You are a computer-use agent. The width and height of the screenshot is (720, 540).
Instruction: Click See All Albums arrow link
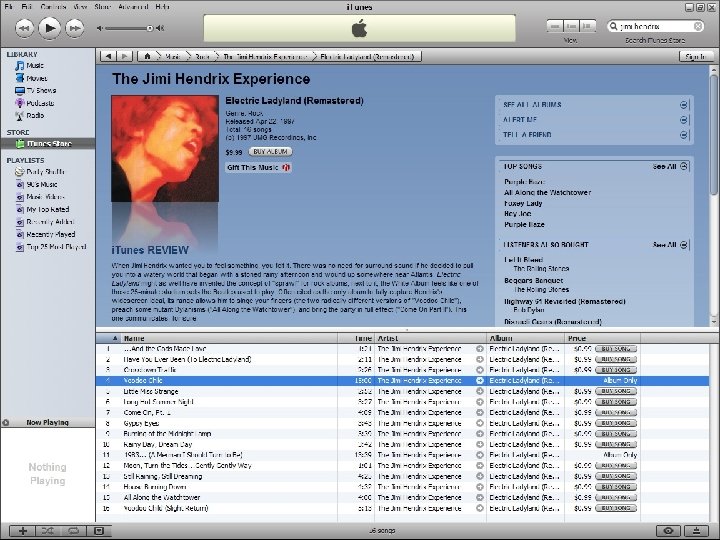tap(684, 105)
